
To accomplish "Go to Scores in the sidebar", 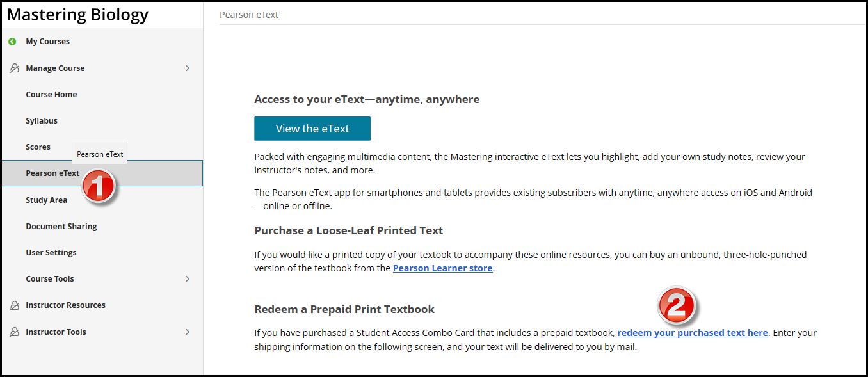I will (38, 147).
